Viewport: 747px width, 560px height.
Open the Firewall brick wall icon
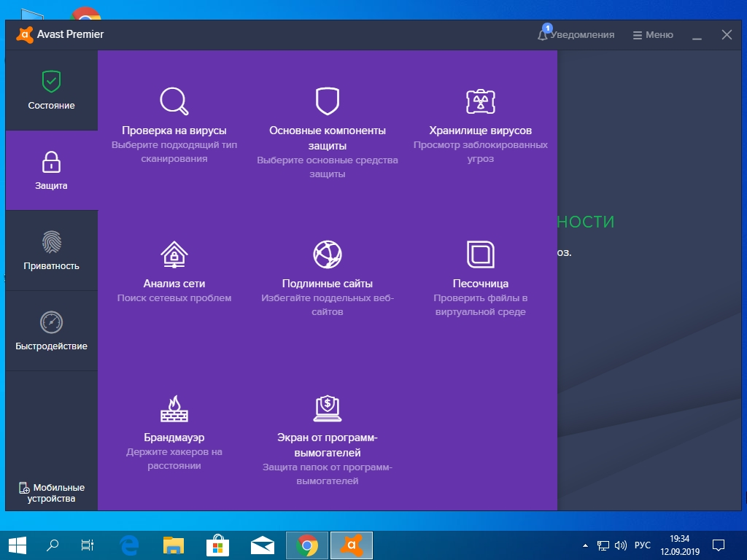point(174,408)
